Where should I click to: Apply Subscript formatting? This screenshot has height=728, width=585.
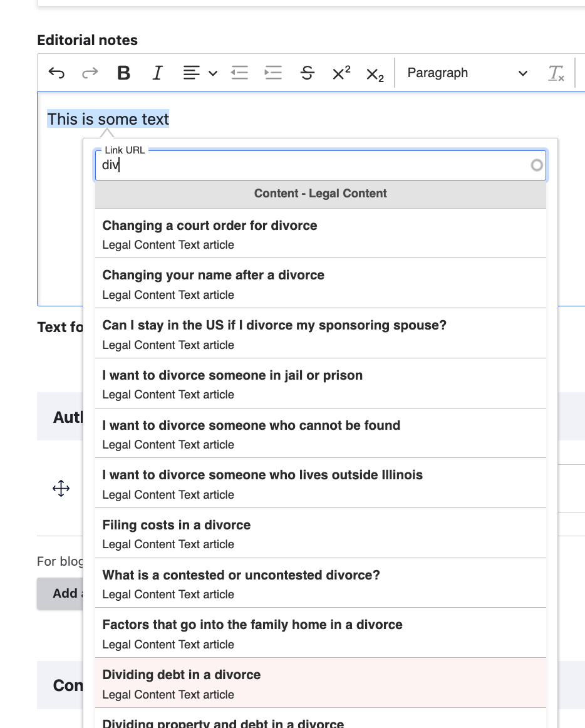tap(375, 75)
